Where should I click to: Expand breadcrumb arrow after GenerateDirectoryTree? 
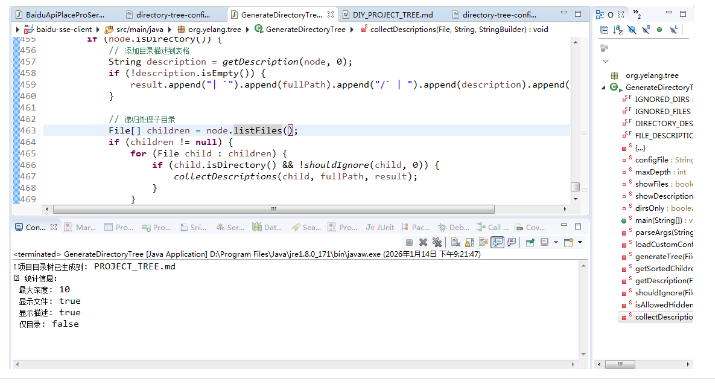[352, 30]
